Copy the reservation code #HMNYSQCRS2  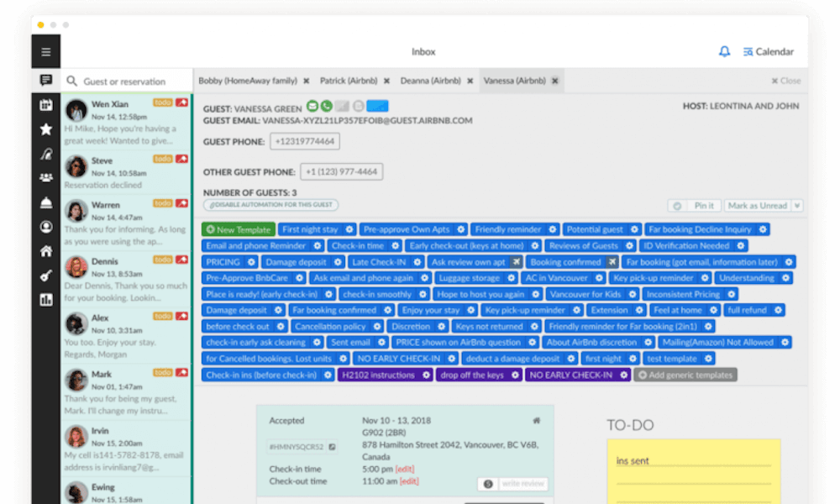pos(332,447)
